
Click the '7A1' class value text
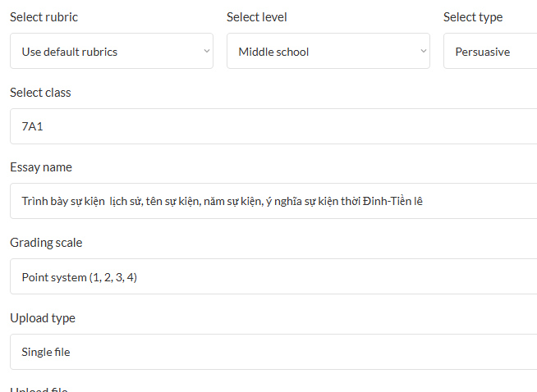tap(34, 126)
